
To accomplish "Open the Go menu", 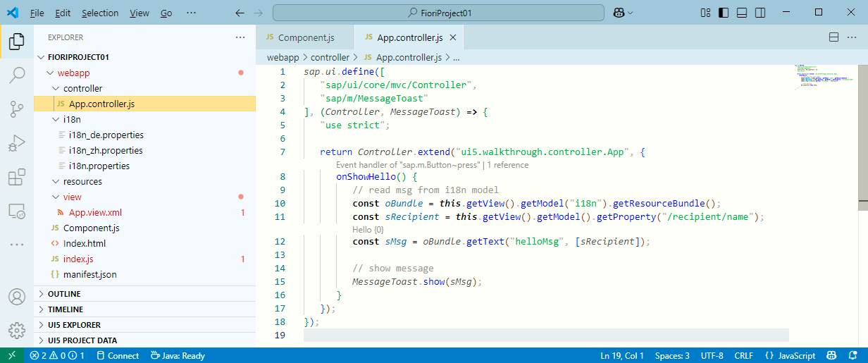I will point(166,13).
